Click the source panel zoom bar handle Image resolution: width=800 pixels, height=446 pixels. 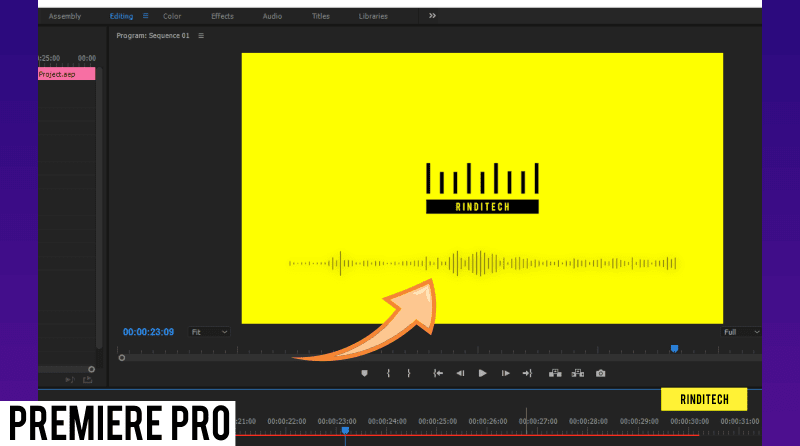click(91, 369)
